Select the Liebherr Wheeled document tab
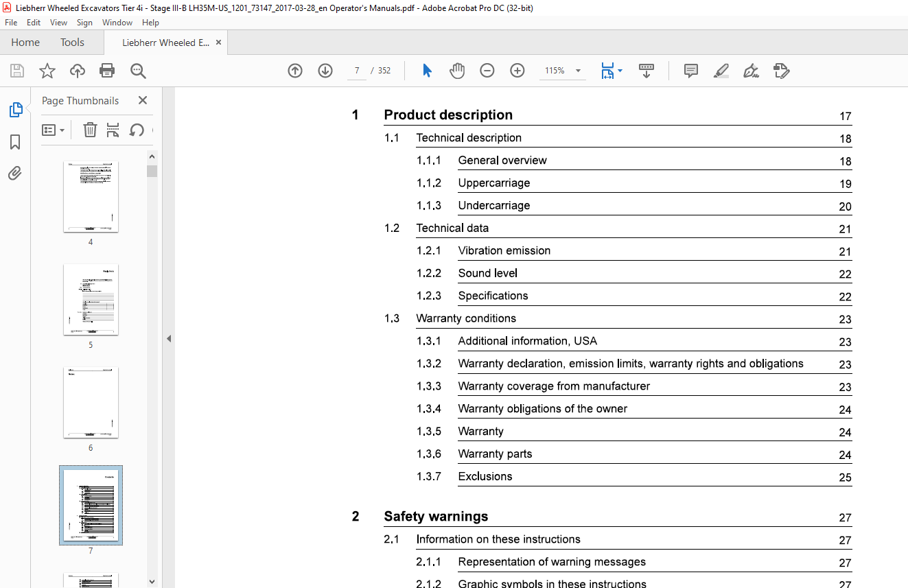 tap(166, 43)
